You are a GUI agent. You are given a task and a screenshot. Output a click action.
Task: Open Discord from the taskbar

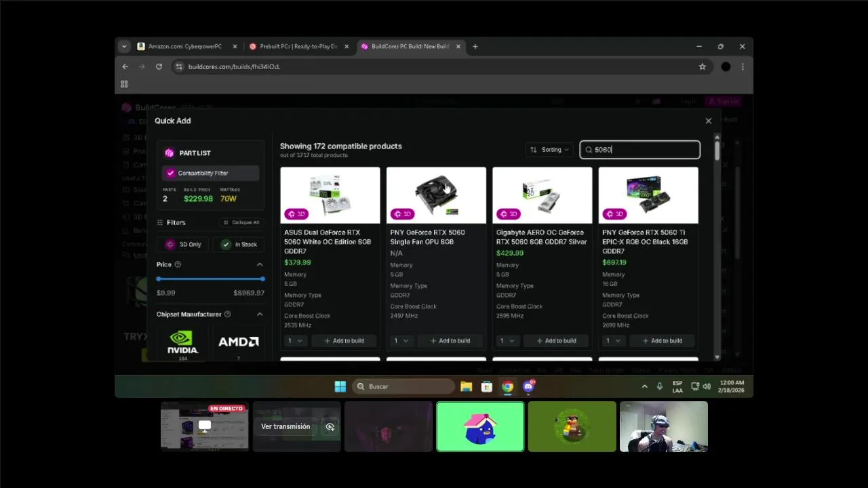(528, 386)
